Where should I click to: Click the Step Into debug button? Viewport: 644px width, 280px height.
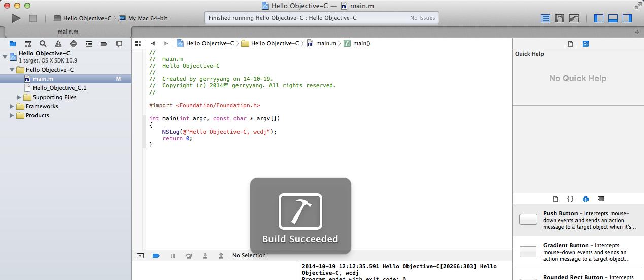(205, 256)
